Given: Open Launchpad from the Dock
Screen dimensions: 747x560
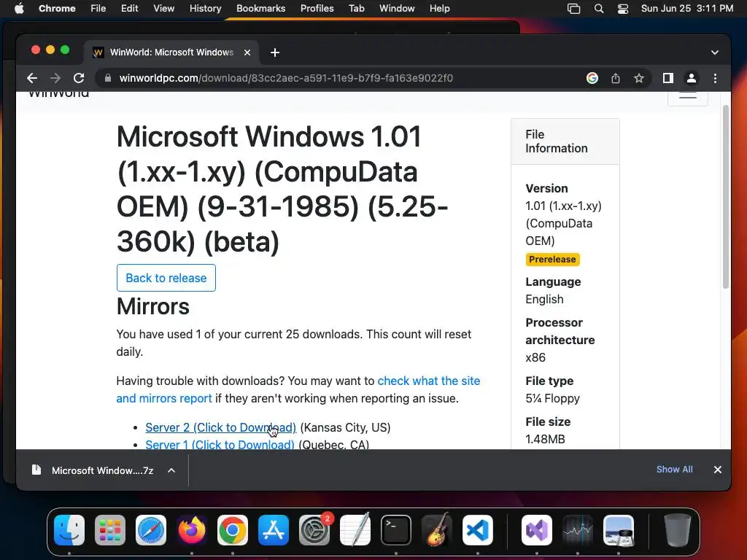Looking at the screenshot, I should tap(110, 530).
